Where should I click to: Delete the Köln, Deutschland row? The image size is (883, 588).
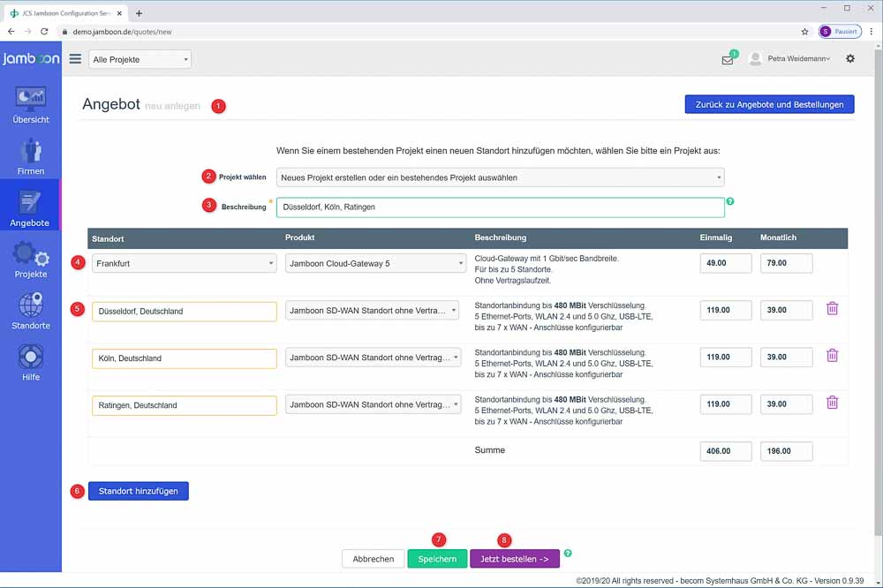click(832, 356)
